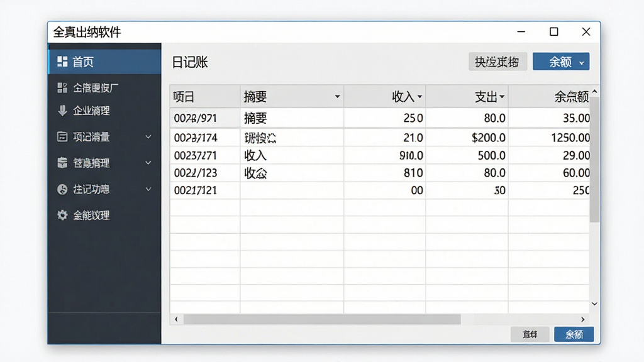Click the box icon in the sidebar
644x362 pixels.
coord(62,163)
